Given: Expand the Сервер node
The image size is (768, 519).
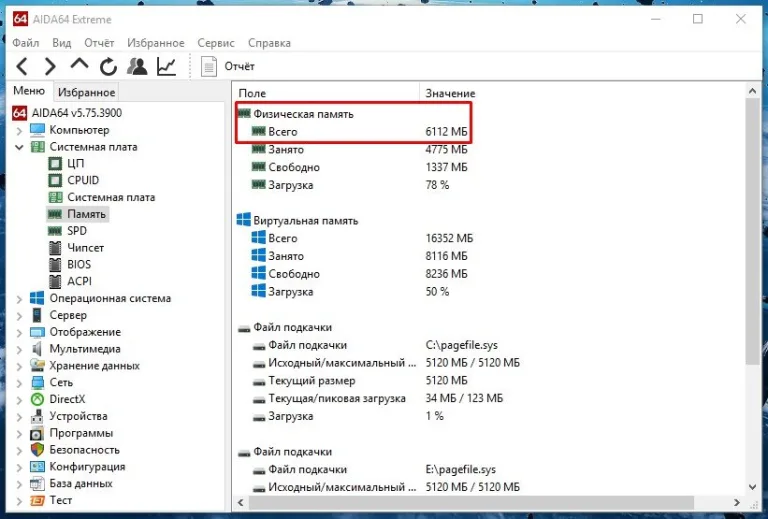Looking at the screenshot, I should click(19, 316).
